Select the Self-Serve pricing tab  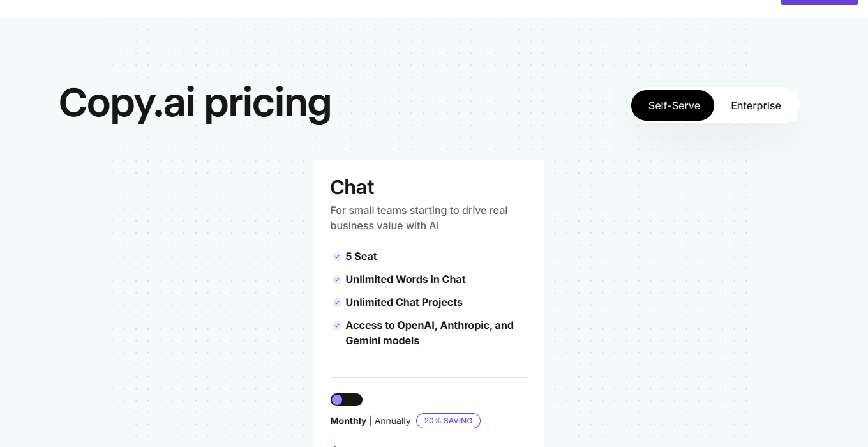[673, 105]
